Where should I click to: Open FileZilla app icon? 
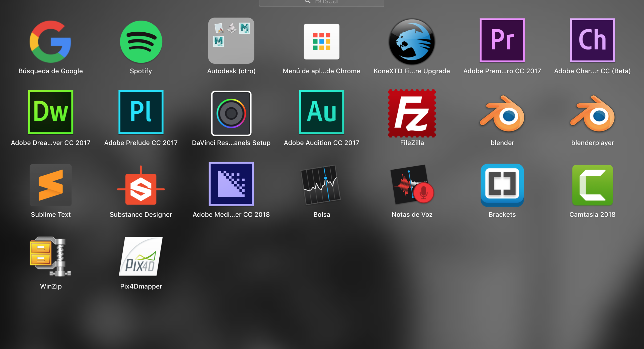click(412, 113)
